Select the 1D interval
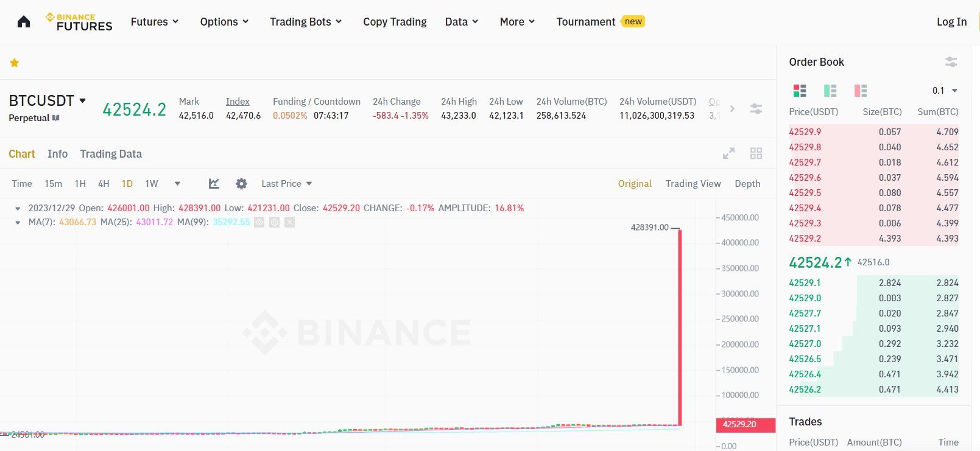Image resolution: width=980 pixels, height=451 pixels. coord(127,184)
